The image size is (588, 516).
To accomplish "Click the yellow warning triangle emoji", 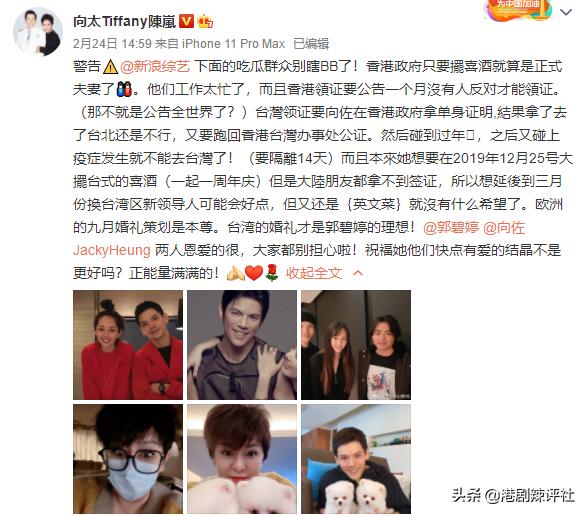I will point(110,67).
